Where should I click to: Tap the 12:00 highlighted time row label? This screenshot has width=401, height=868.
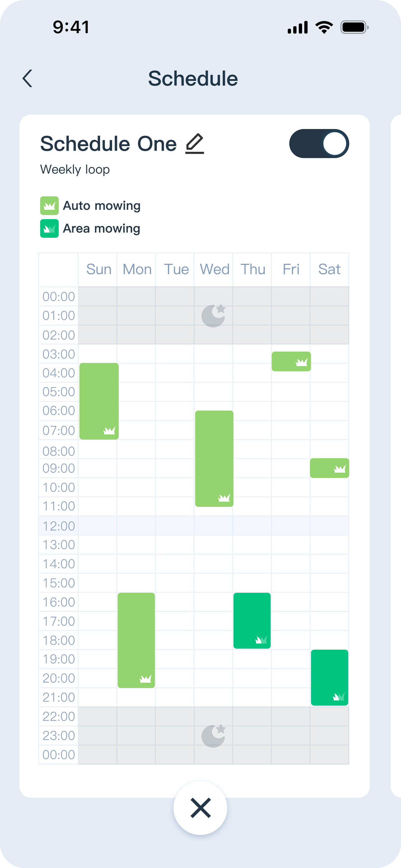(x=59, y=526)
